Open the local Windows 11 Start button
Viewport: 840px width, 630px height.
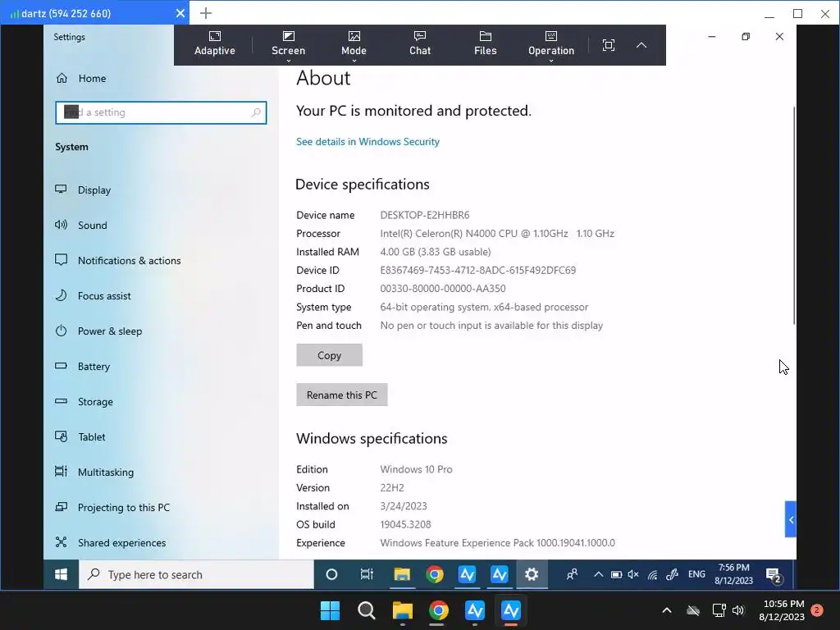330,610
